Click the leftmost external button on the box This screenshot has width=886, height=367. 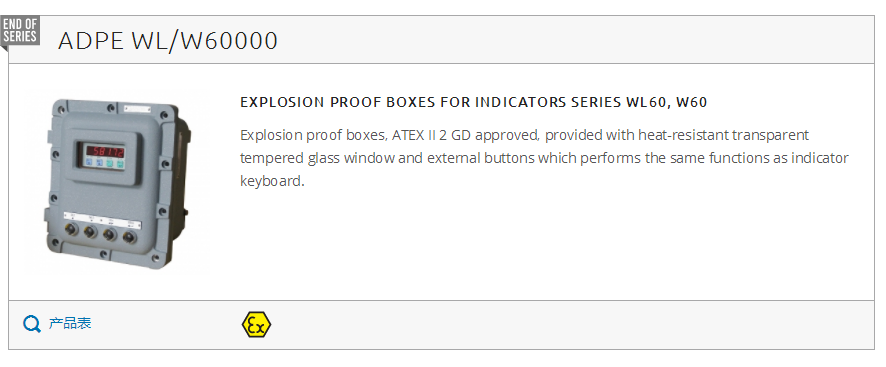71,231
